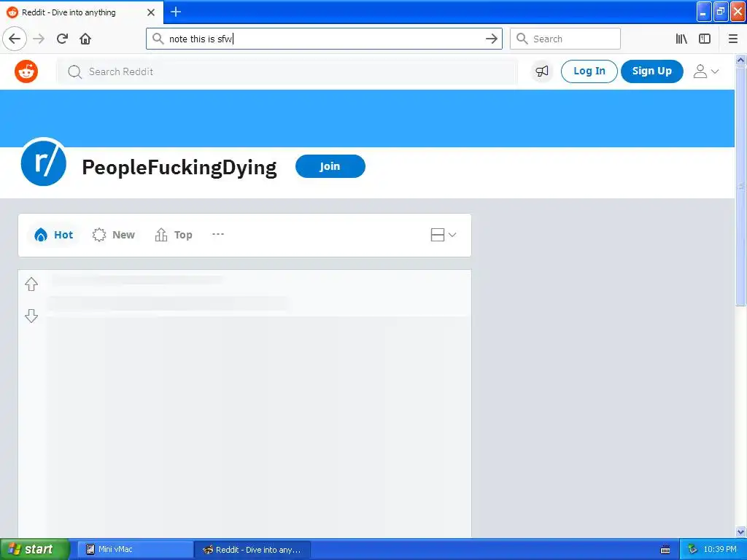Sort posts by Top

tap(174, 235)
